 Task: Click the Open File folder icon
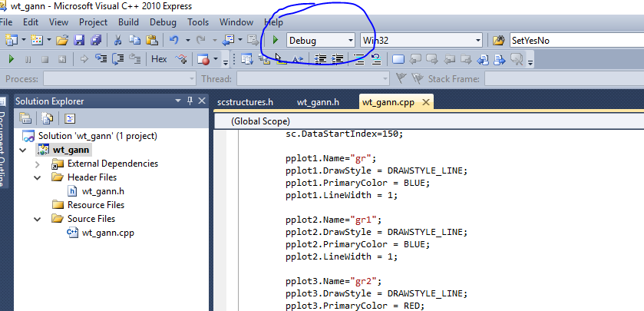61,40
